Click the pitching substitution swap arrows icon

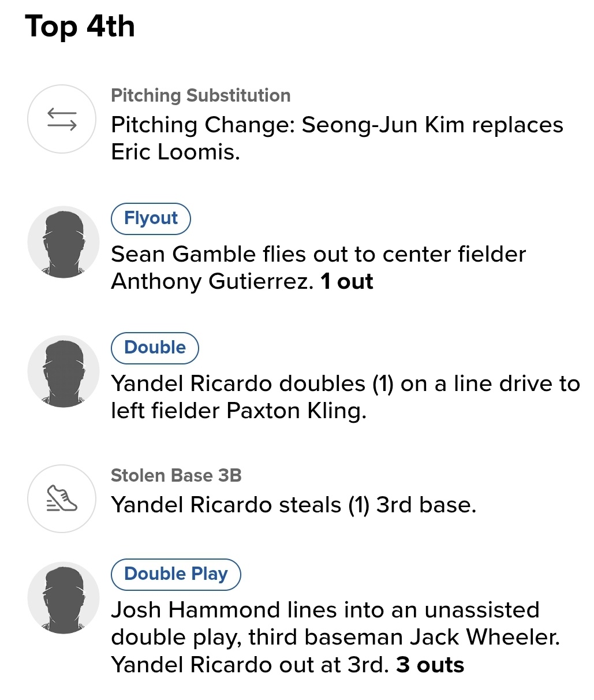pos(62,119)
